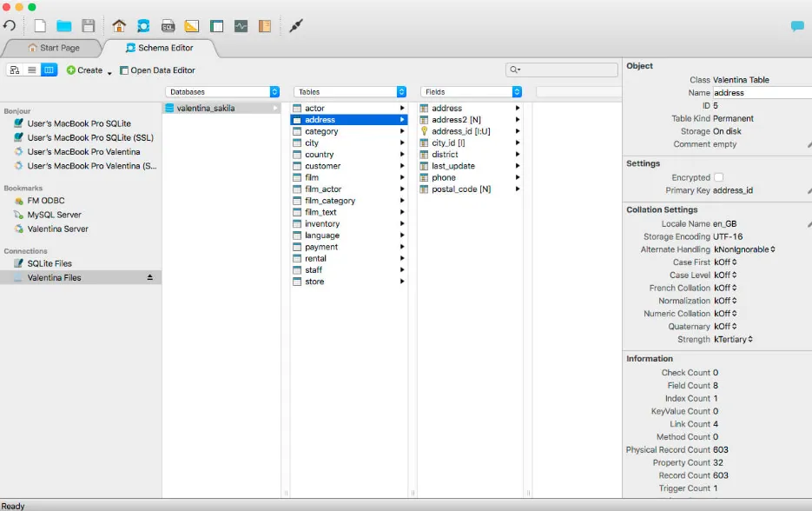Open the SQL Editor toolbar icon
Image resolution: width=812 pixels, height=511 pixels.
click(168, 25)
